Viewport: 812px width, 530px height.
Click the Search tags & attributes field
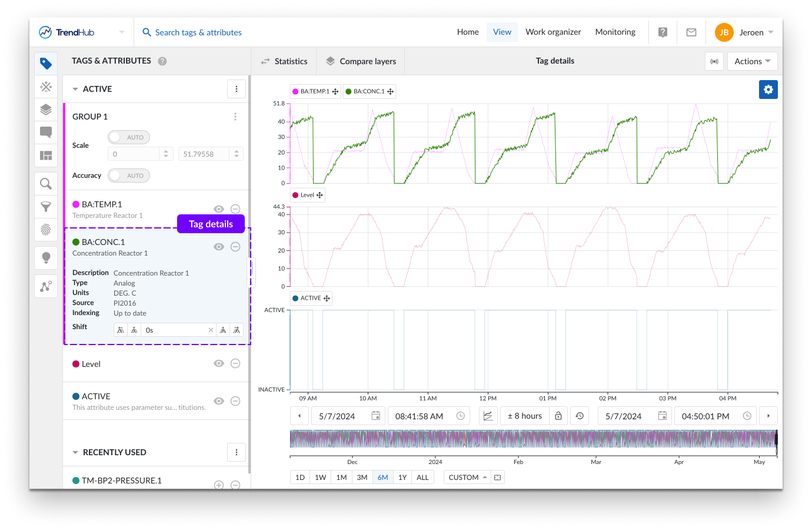click(198, 32)
